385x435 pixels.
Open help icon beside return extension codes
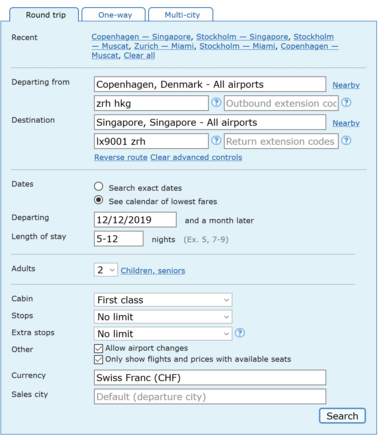(346, 140)
